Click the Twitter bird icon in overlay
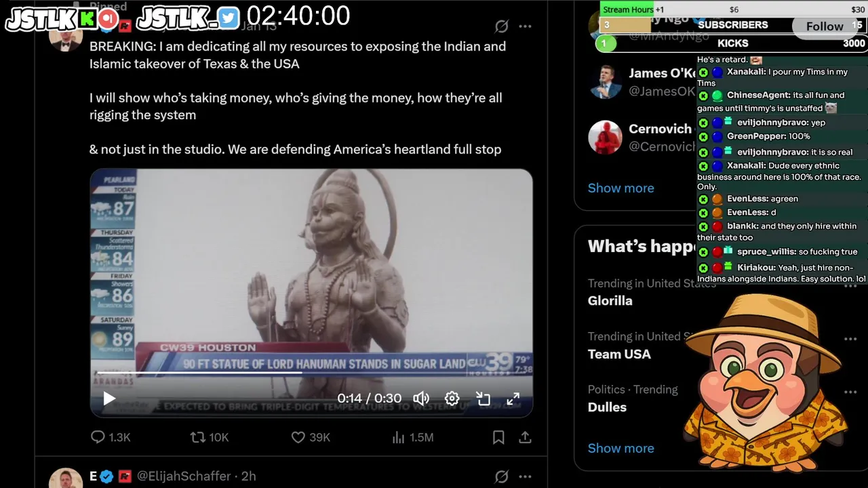The image size is (868, 488). tap(229, 18)
